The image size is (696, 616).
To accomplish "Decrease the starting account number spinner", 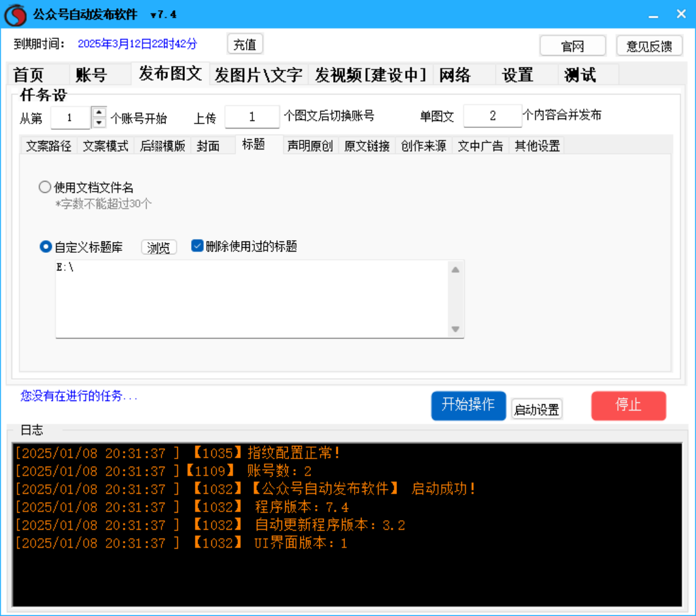I will pyautogui.click(x=99, y=122).
